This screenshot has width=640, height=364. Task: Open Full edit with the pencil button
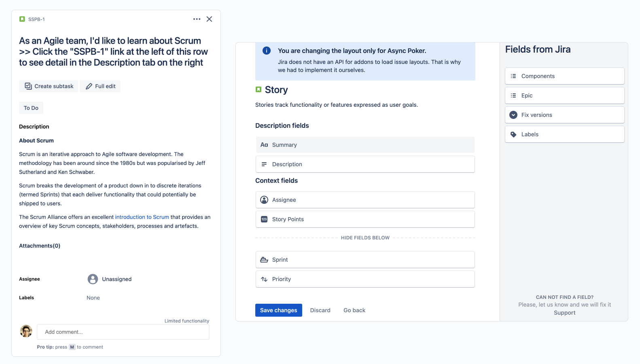tap(100, 86)
